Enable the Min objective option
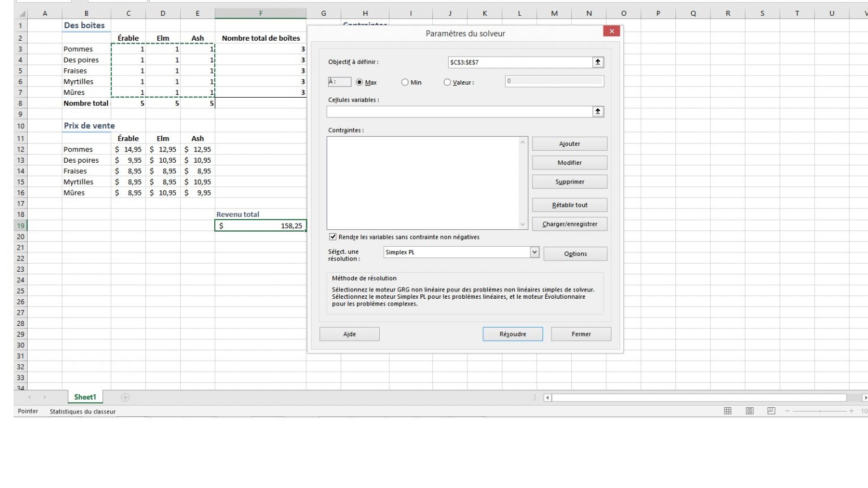The width and height of the screenshot is (868, 488). pyautogui.click(x=405, y=82)
